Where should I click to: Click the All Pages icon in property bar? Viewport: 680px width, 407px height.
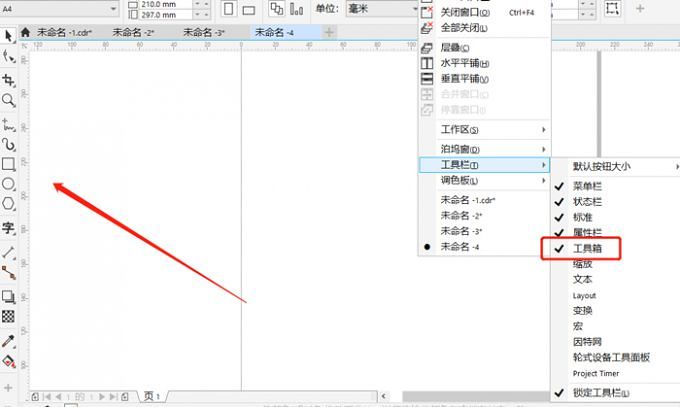(276, 9)
